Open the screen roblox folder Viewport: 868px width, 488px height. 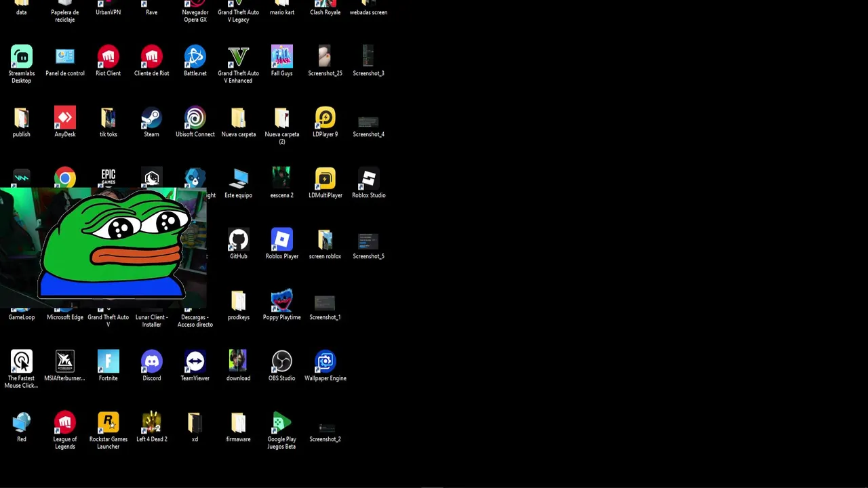click(x=325, y=240)
